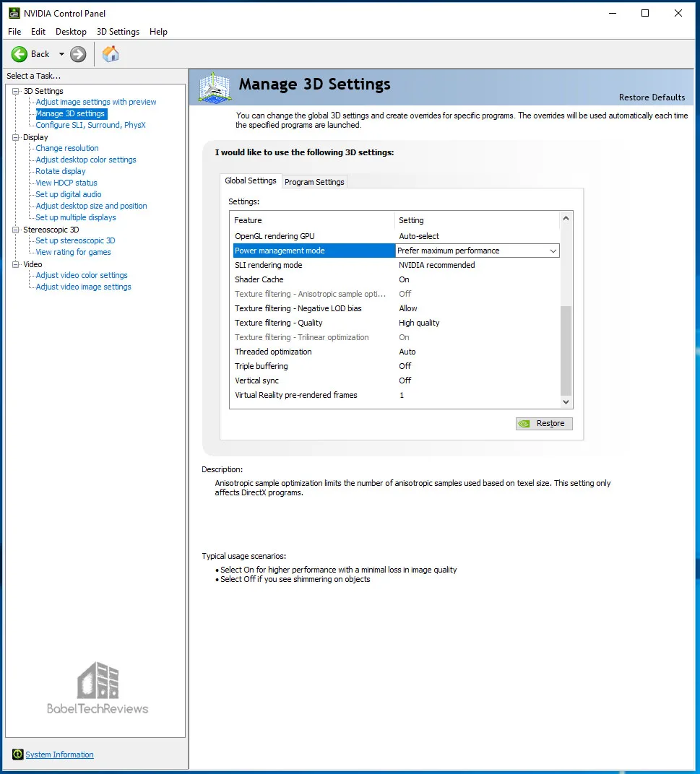
Task: Open Rotate display task
Action: click(60, 171)
